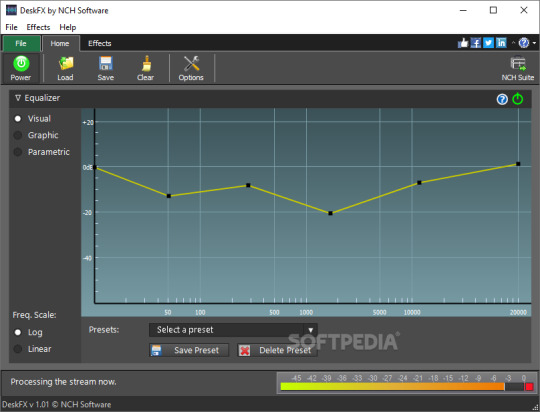Viewport: 540px width, 412px height.
Task: Click the 'Processing the stream now.' status text
Action: point(63,382)
